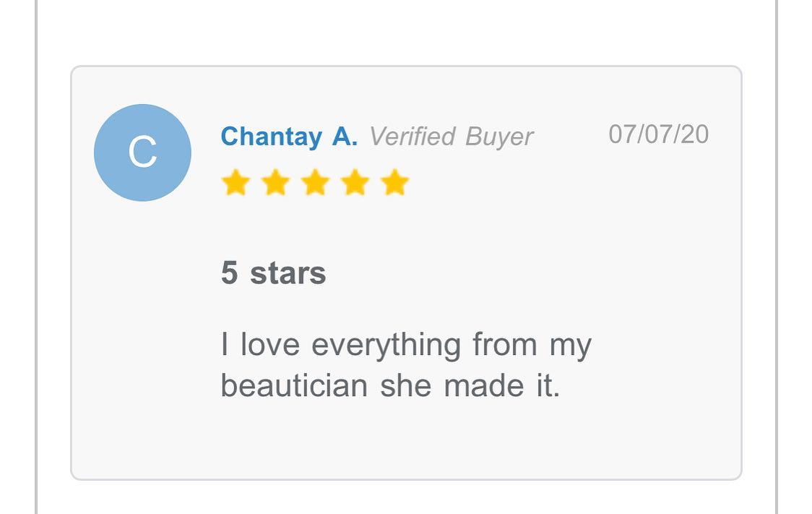
Task: Click the word "from" in the review
Action: [505, 345]
